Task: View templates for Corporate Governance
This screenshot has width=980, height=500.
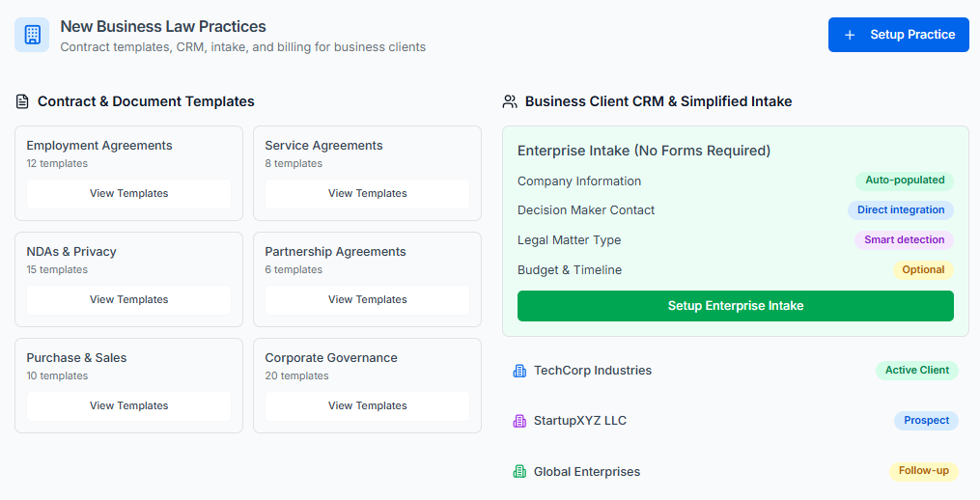Action: pyautogui.click(x=367, y=406)
